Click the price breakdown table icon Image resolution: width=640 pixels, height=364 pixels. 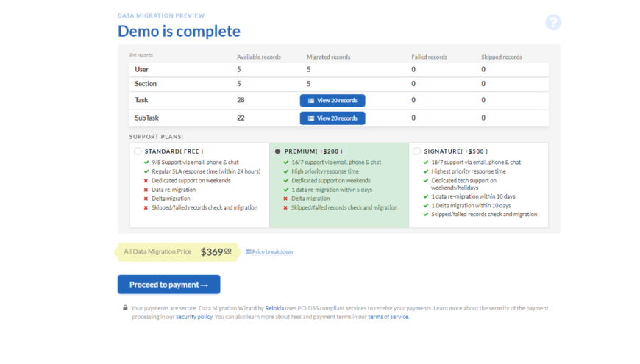point(249,252)
